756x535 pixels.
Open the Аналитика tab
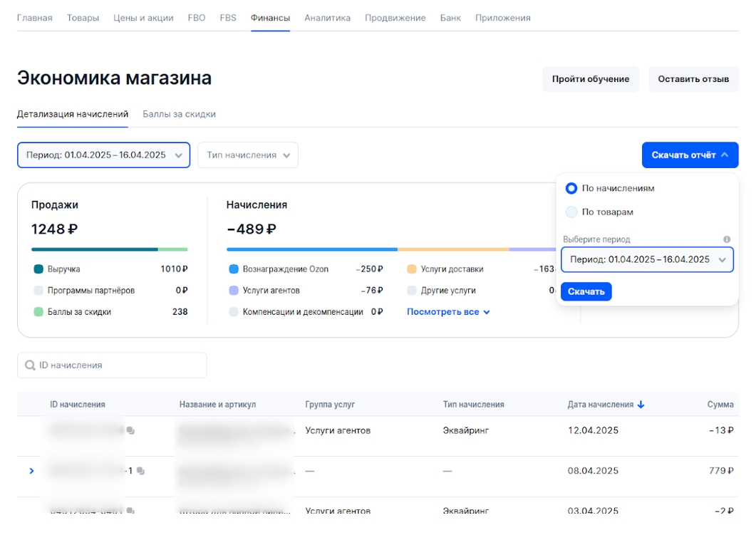(327, 18)
